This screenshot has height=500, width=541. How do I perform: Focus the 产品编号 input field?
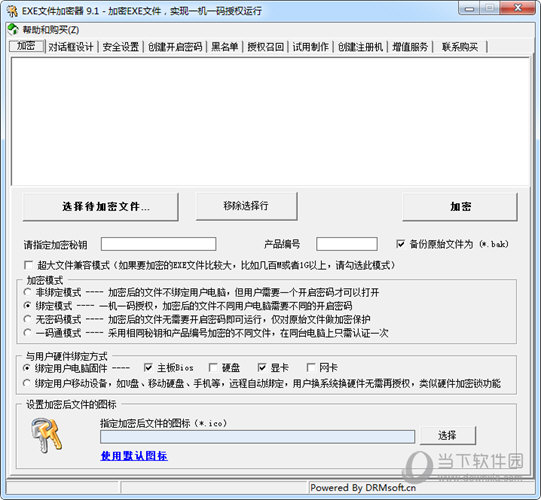(x=347, y=244)
